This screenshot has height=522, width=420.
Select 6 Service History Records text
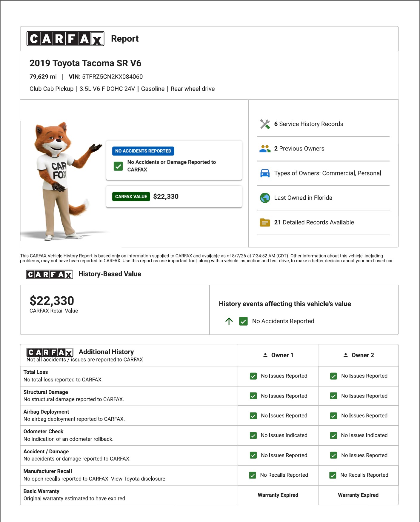pyautogui.click(x=309, y=124)
